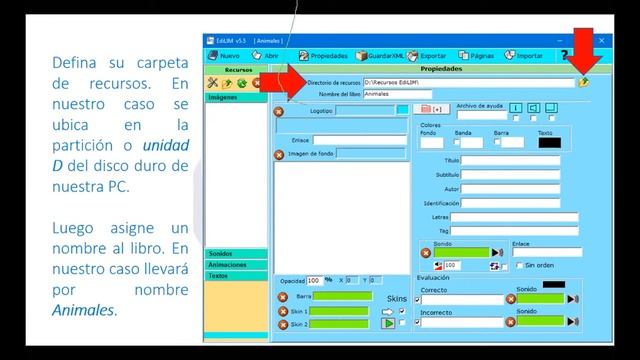Pick the Banda color swatch
The height and width of the screenshot is (360, 640).
[472, 142]
